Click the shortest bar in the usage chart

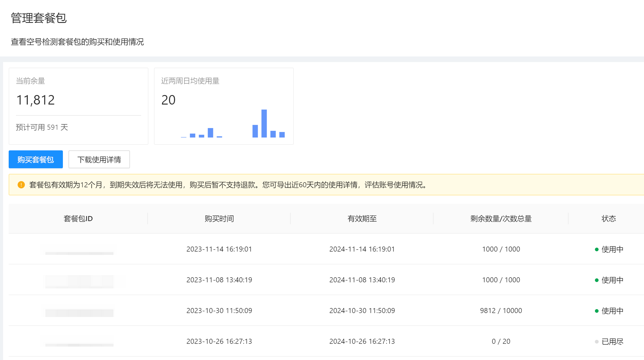click(183, 137)
